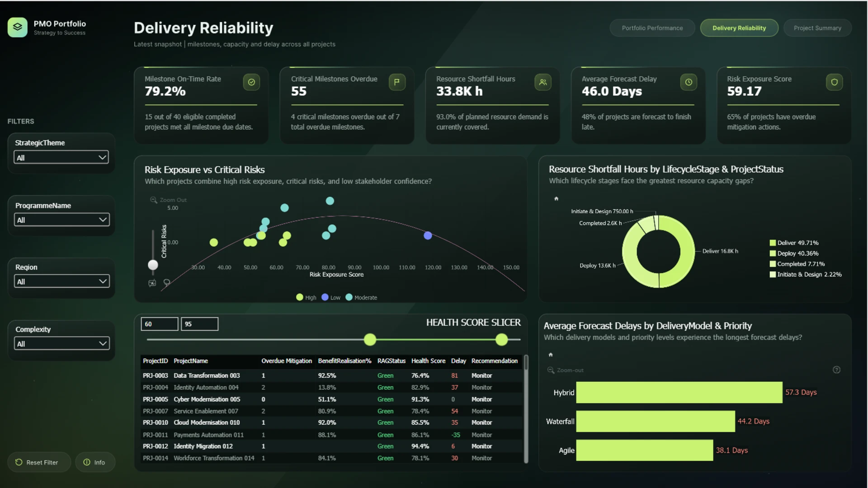Click the minimum health score field showing 60

160,324
